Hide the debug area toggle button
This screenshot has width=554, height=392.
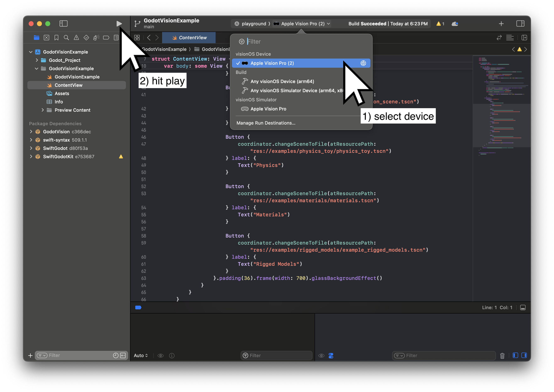523,307
